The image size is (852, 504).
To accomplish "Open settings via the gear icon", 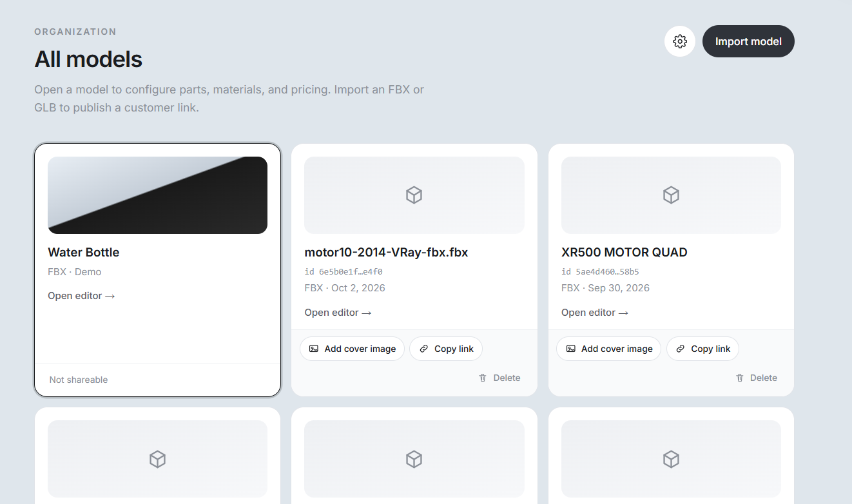I will click(x=679, y=41).
